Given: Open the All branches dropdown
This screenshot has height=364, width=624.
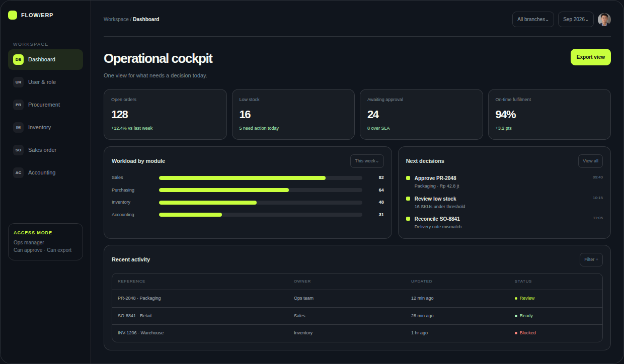Looking at the screenshot, I should 533,19.
